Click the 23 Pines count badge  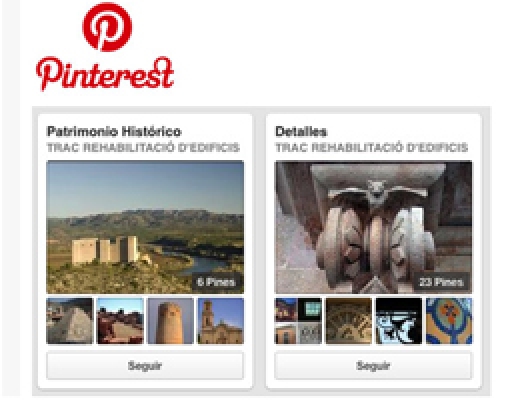click(441, 282)
